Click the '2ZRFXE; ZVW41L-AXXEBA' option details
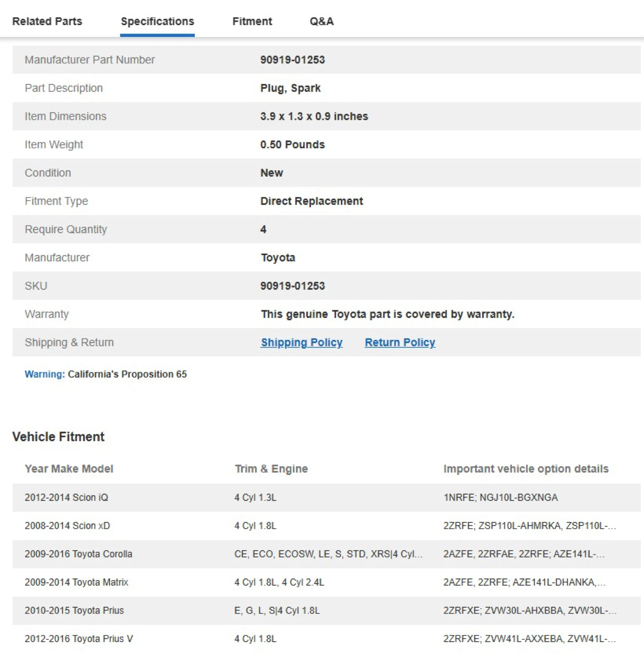Screen dimensions: 644x657 tap(529, 639)
